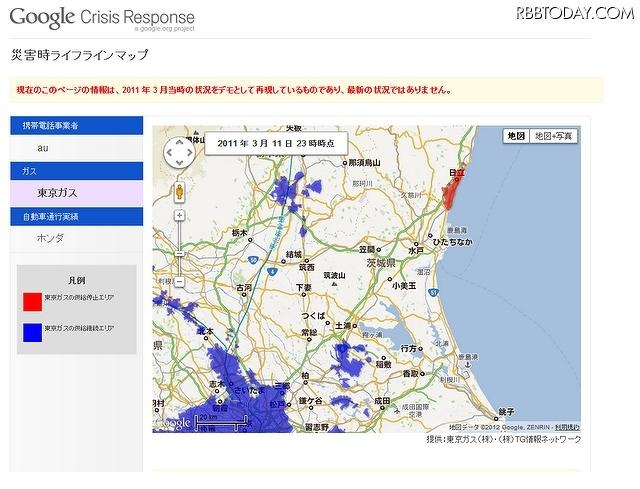The image size is (640, 489).
Task: Zoom out with the map minus button
Action: click(179, 282)
